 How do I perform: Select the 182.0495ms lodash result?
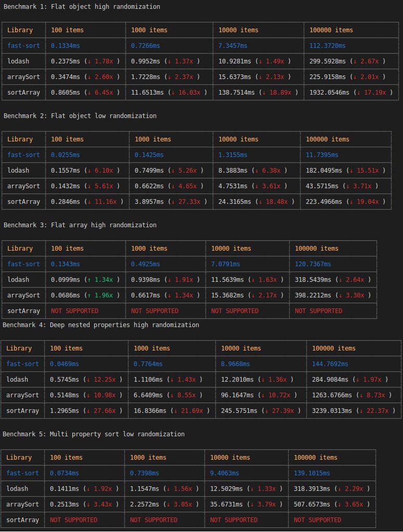point(346,171)
